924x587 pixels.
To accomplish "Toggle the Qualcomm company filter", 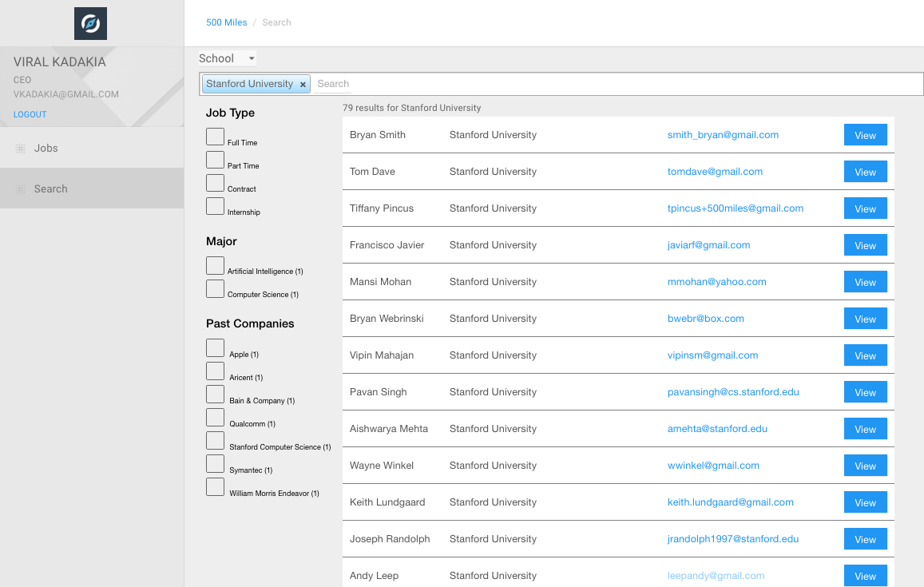I will coord(215,418).
